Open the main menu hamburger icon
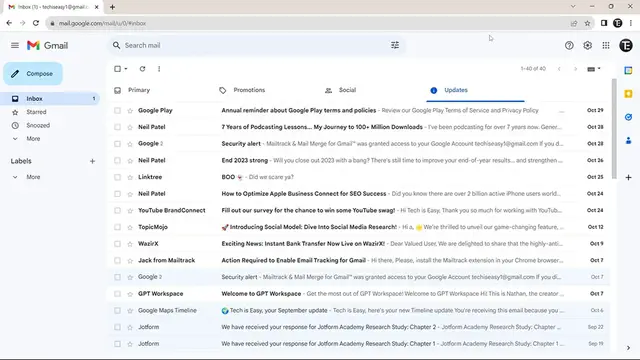Viewport: 640px width, 360px height. 15,45
